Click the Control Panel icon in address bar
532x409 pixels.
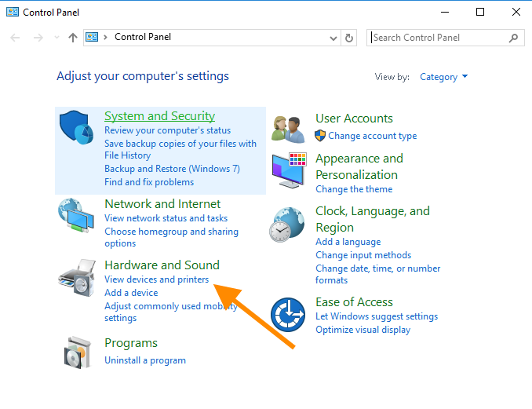pos(92,37)
